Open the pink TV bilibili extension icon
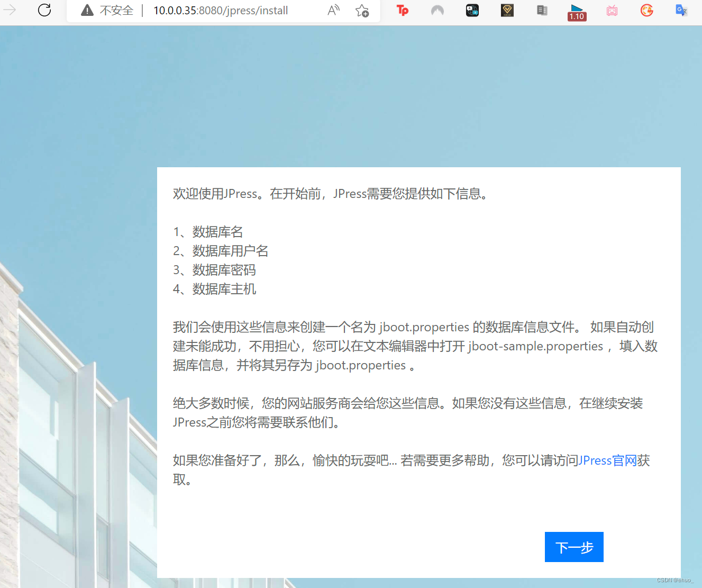Image resolution: width=702 pixels, height=588 pixels. click(x=612, y=11)
